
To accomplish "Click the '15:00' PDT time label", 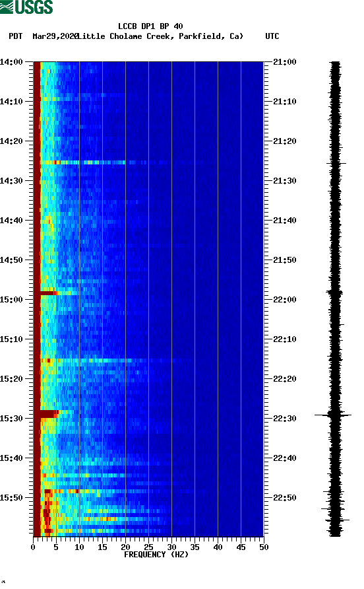I will coord(11,300).
